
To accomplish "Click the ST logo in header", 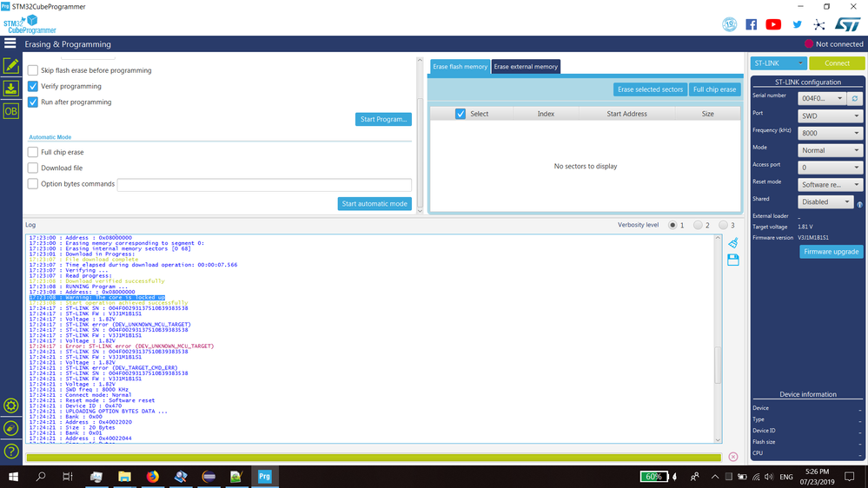I will click(x=847, y=24).
